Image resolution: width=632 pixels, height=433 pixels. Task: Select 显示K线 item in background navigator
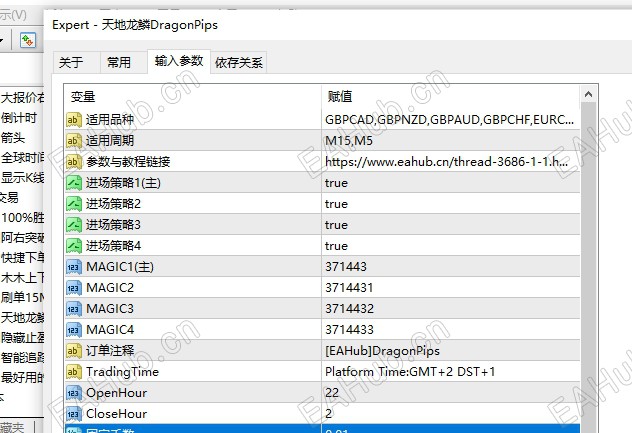point(23,177)
